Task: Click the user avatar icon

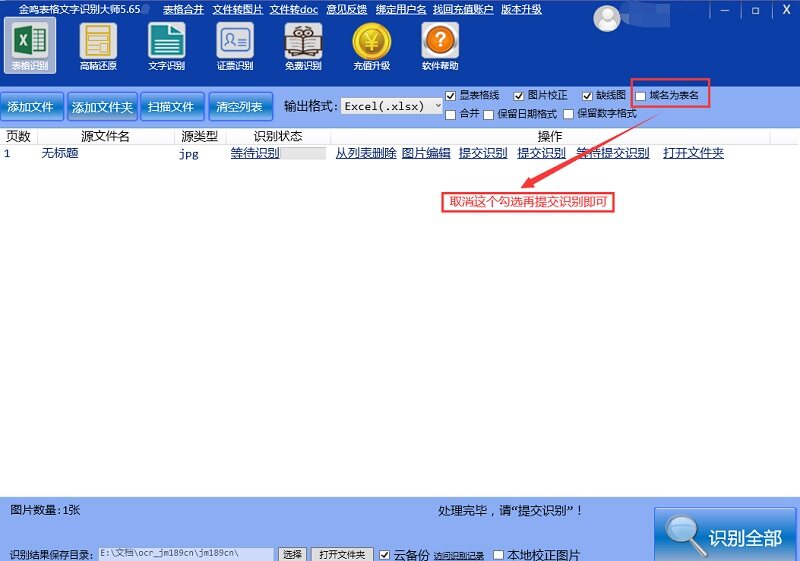Action: coord(607,18)
